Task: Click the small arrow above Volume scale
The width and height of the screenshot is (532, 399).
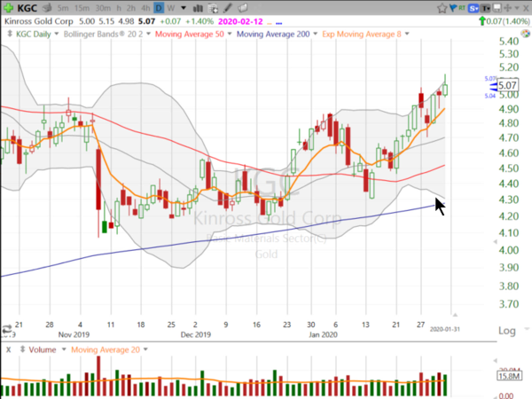Action: pos(495,361)
